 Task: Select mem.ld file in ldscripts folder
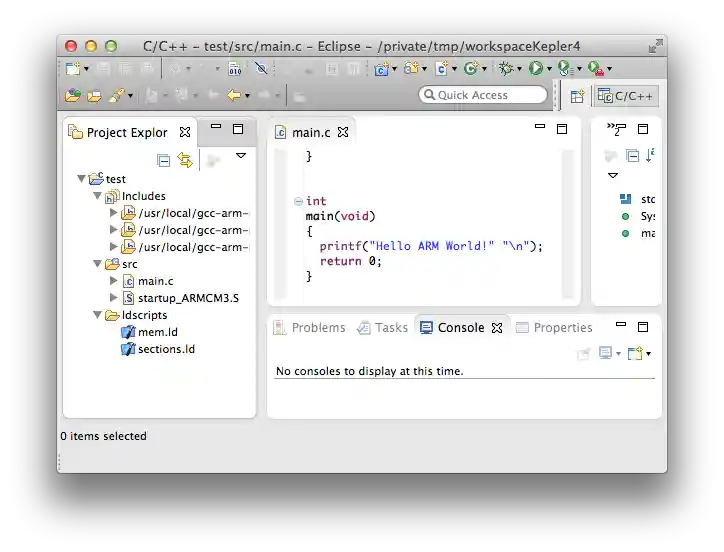tap(158, 332)
